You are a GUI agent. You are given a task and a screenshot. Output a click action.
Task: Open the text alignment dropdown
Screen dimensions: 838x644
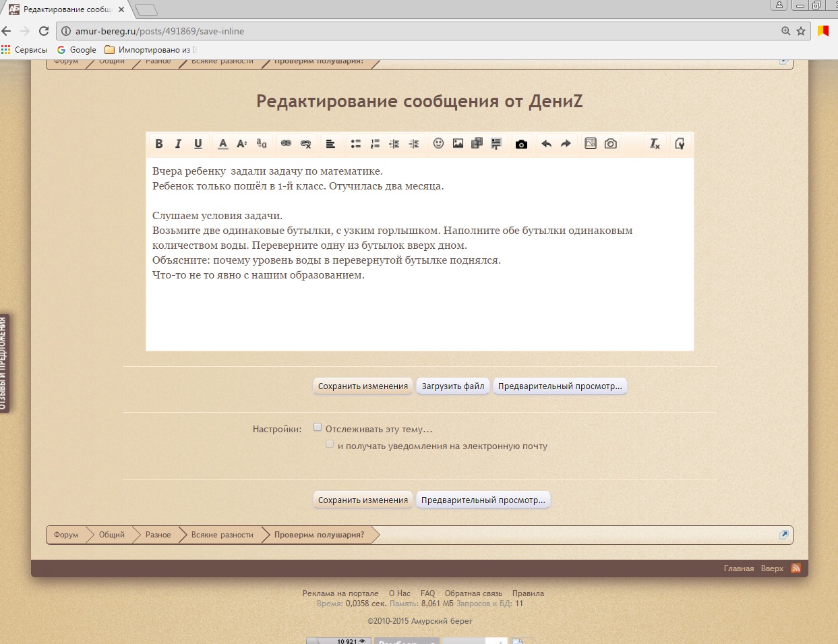point(330,144)
